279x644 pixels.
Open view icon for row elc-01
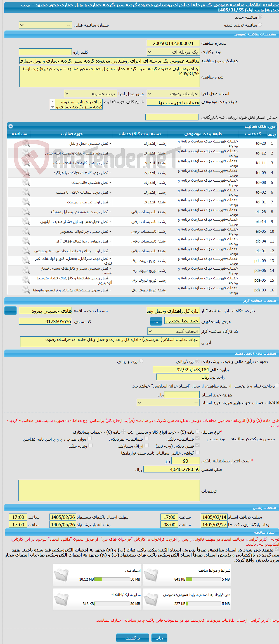pyautogui.click(x=26, y=251)
